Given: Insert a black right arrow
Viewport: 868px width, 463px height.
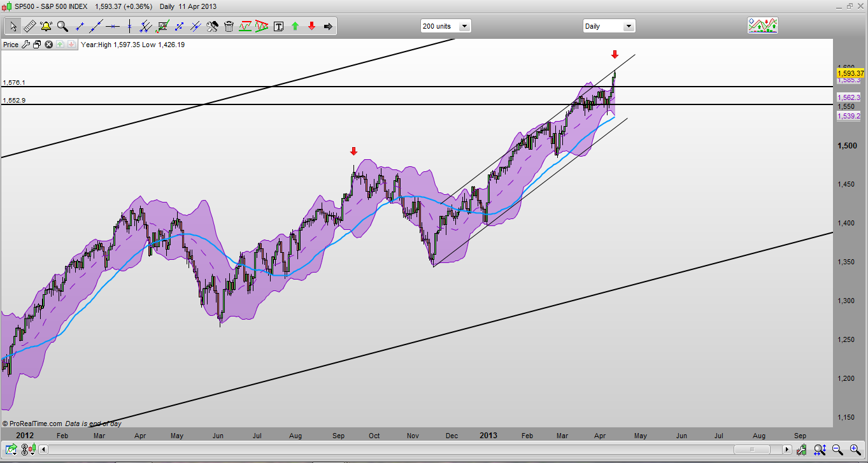Looking at the screenshot, I should 329,26.
